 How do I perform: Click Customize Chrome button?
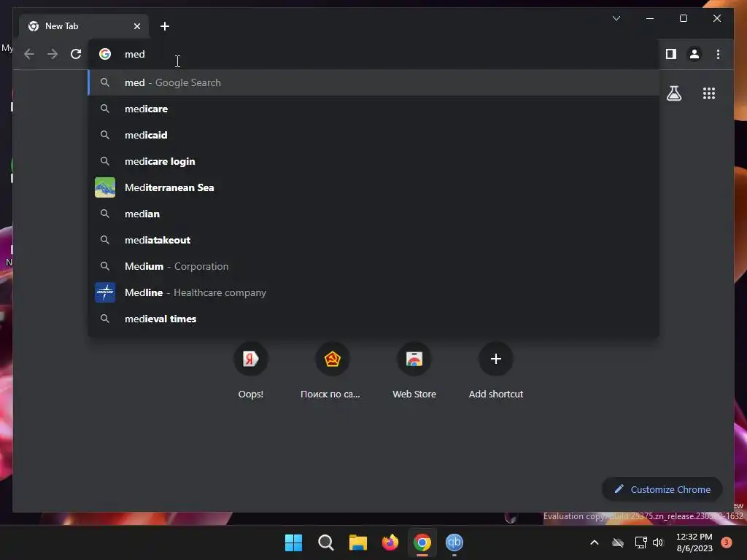click(662, 489)
